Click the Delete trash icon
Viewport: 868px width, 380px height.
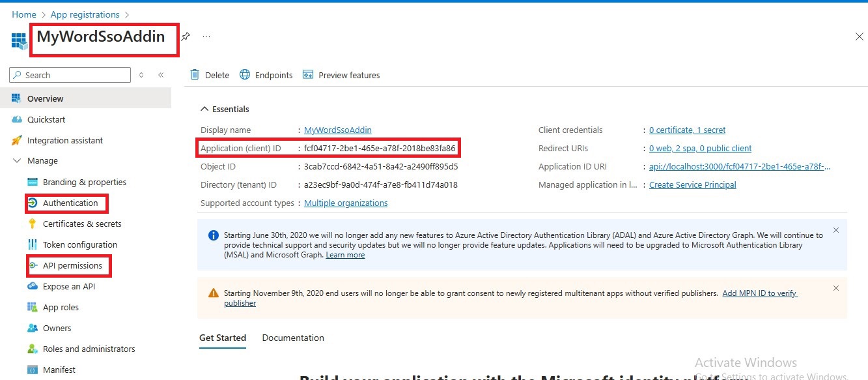click(195, 75)
